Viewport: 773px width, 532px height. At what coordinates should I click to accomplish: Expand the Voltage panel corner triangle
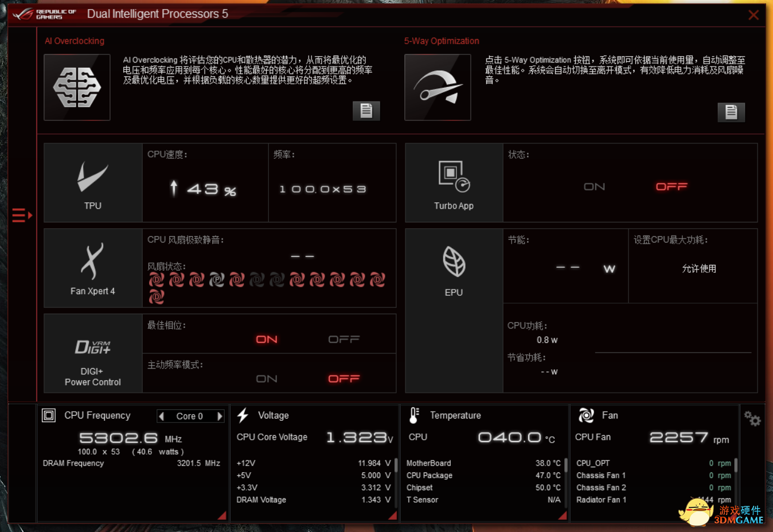pyautogui.click(x=393, y=515)
